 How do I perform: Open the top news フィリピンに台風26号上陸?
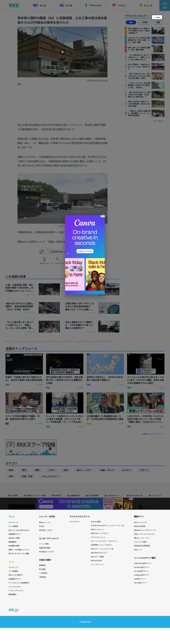[146, 380]
